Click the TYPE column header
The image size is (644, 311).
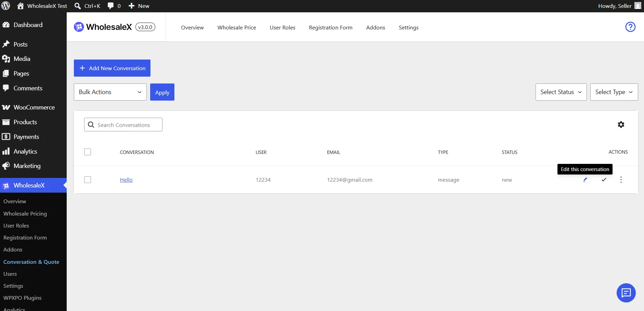[443, 152]
